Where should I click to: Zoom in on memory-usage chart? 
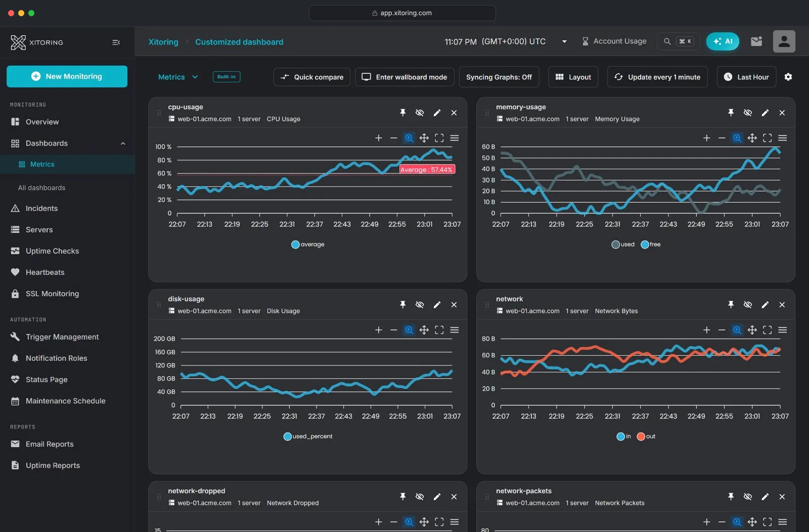coord(706,138)
